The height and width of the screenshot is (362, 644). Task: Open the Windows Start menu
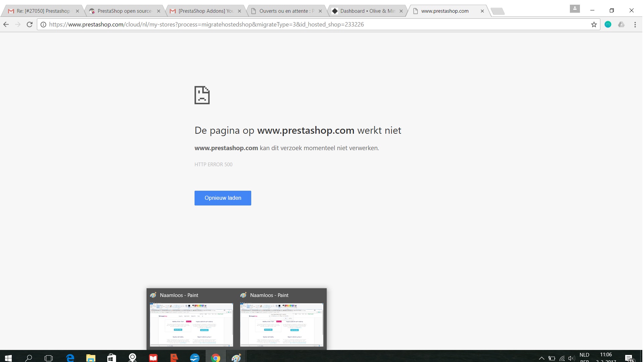(8, 358)
